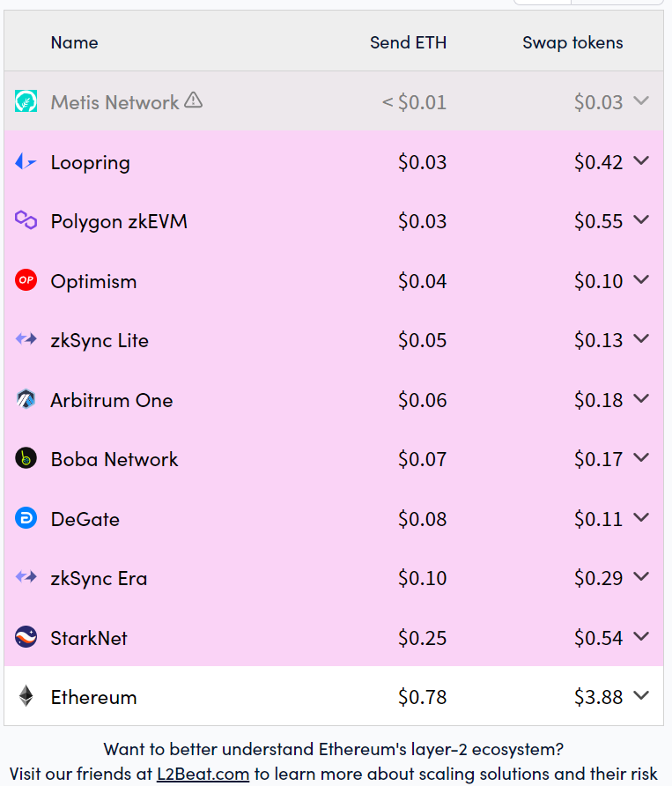672x786 pixels.
Task: Expand the Loopring row details chevron
Action: (x=641, y=160)
